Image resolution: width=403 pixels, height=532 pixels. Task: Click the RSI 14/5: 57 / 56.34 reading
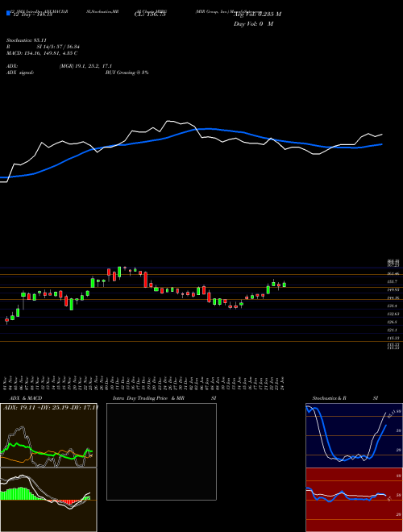pos(43,47)
